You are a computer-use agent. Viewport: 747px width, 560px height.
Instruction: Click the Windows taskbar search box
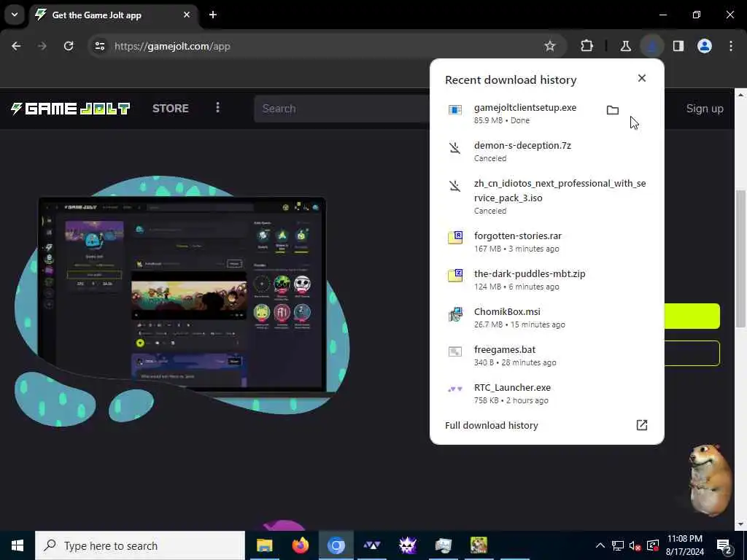[x=140, y=545]
